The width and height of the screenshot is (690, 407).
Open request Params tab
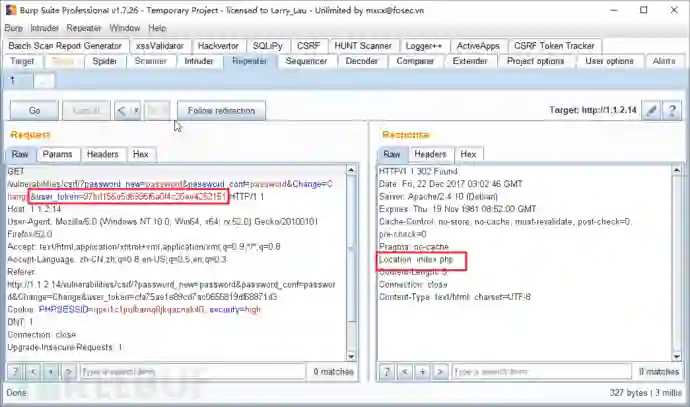click(58, 154)
